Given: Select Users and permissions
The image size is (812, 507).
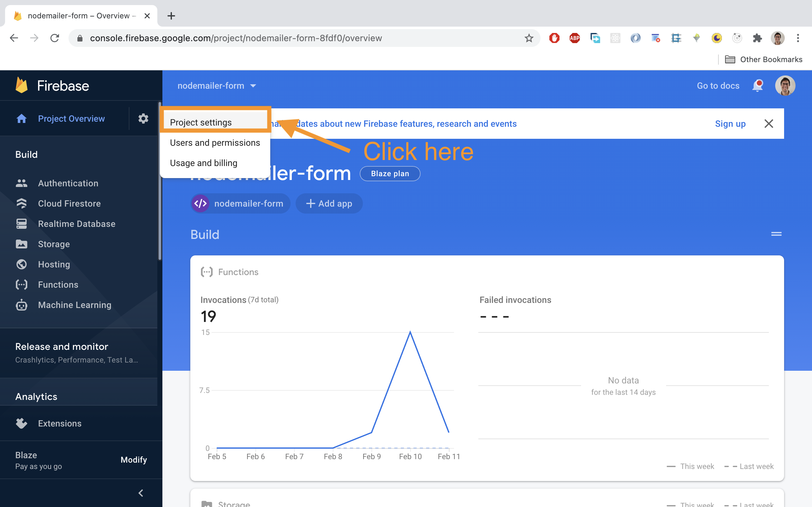Looking at the screenshot, I should (215, 143).
